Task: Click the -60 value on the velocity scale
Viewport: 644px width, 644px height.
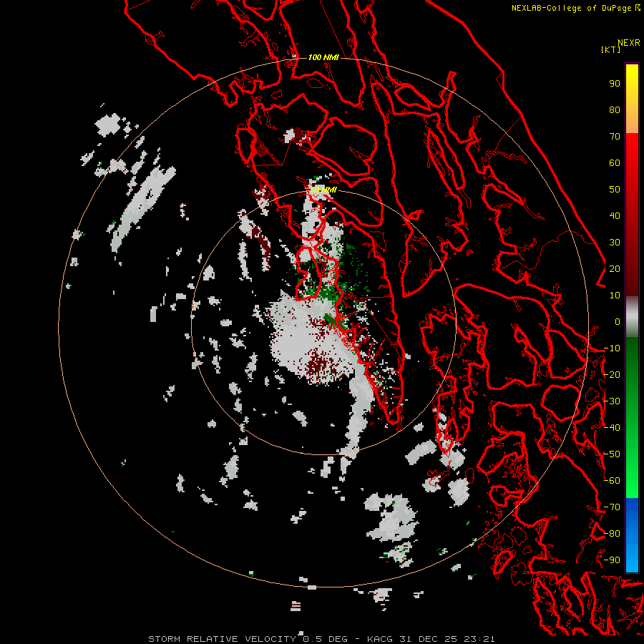Action: pos(612,481)
